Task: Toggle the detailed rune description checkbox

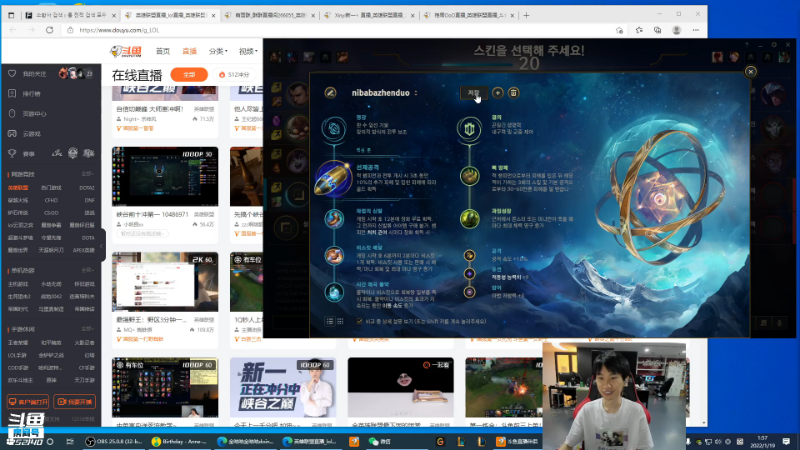Action: click(359, 321)
